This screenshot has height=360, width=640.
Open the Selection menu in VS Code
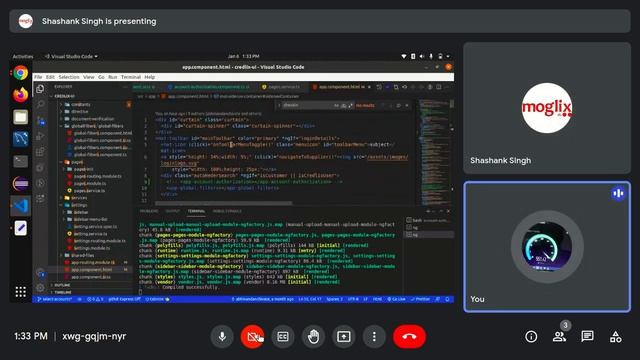tap(69, 77)
